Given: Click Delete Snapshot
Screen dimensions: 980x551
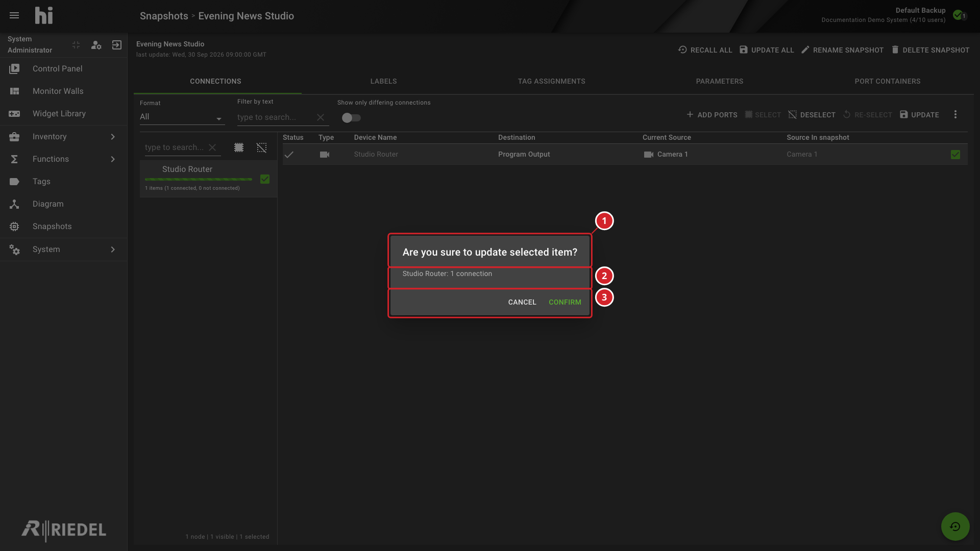Looking at the screenshot, I should coord(930,50).
